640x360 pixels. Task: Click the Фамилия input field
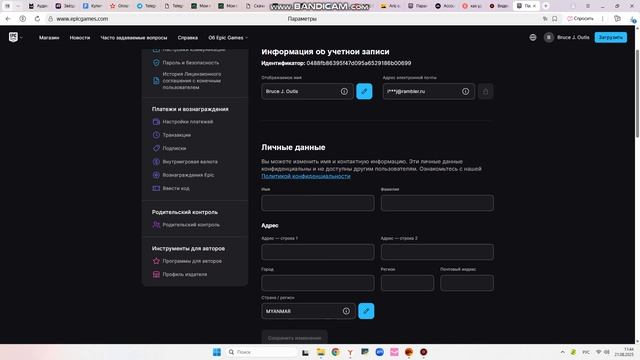coord(437,203)
